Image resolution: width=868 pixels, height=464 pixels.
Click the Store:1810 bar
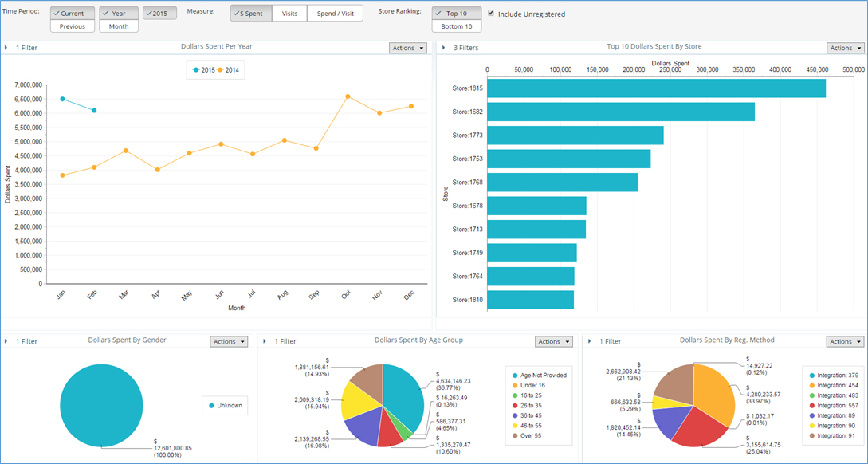click(530, 300)
